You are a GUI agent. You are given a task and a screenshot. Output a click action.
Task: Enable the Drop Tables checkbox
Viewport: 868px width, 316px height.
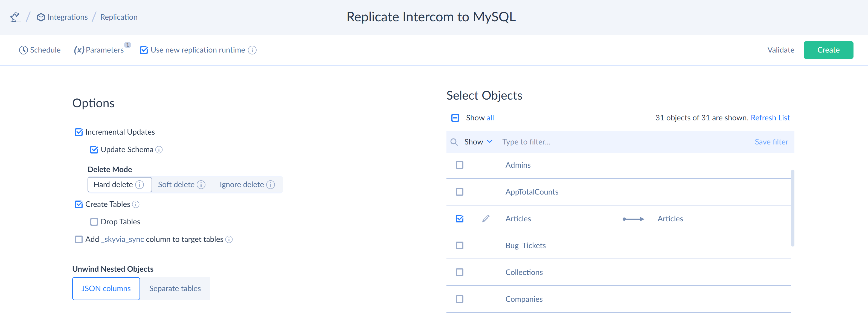pos(94,222)
